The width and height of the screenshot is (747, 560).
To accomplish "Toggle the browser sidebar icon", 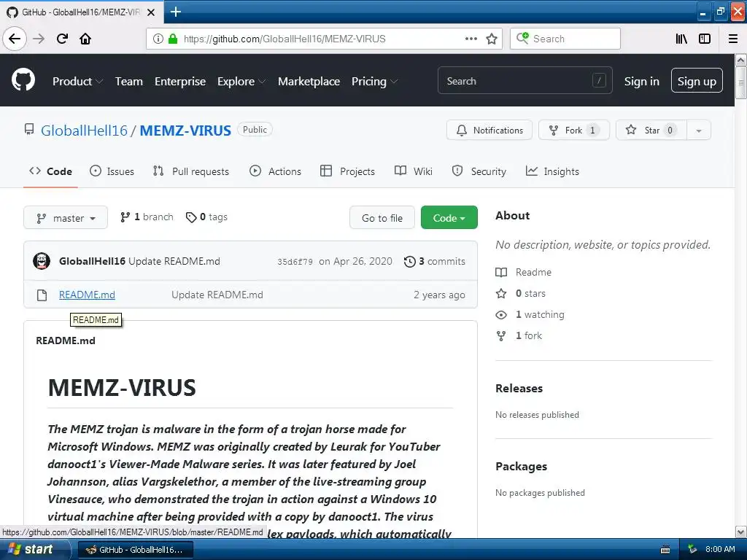I will [705, 39].
